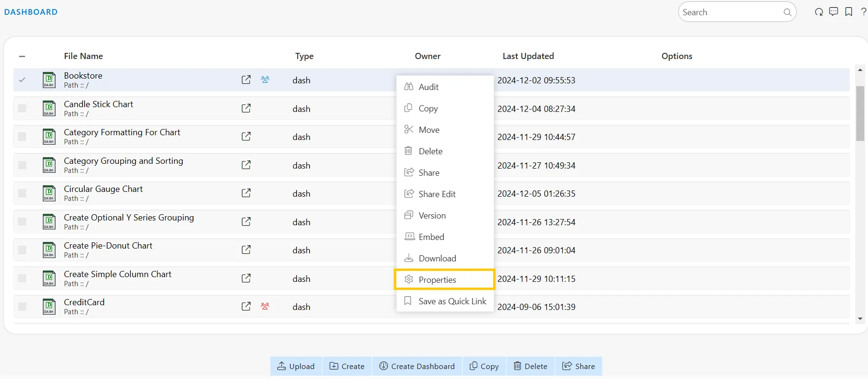Launch Create Pie-Donut Chart open icon
The image size is (868, 379).
click(x=246, y=249)
